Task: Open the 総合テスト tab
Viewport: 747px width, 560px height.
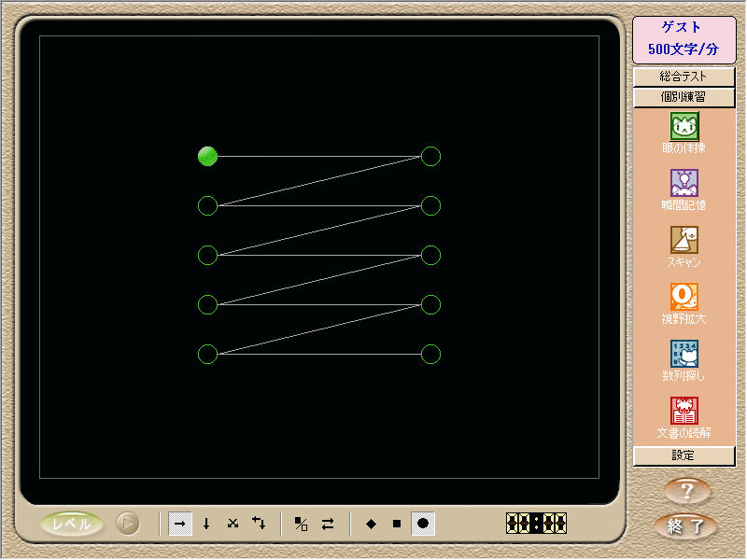Action: 684,77
